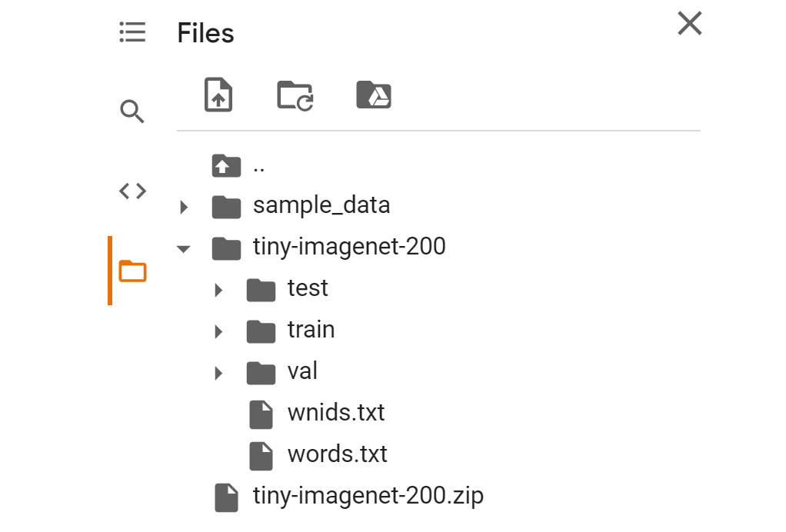The image size is (786, 532).
Task: Click the Refresh folder icon
Action: pyautogui.click(x=295, y=96)
